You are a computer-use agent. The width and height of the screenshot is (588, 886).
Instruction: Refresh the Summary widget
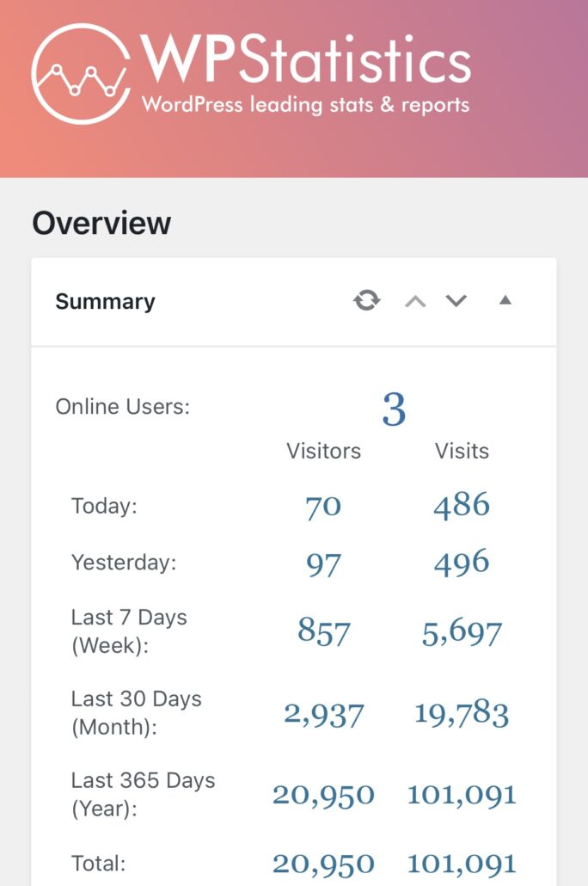click(x=367, y=301)
